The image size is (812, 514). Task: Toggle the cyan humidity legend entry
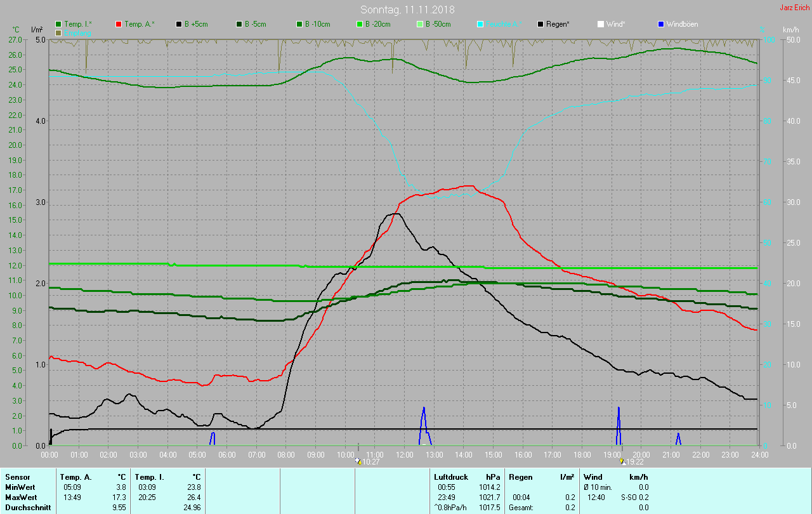[497, 24]
